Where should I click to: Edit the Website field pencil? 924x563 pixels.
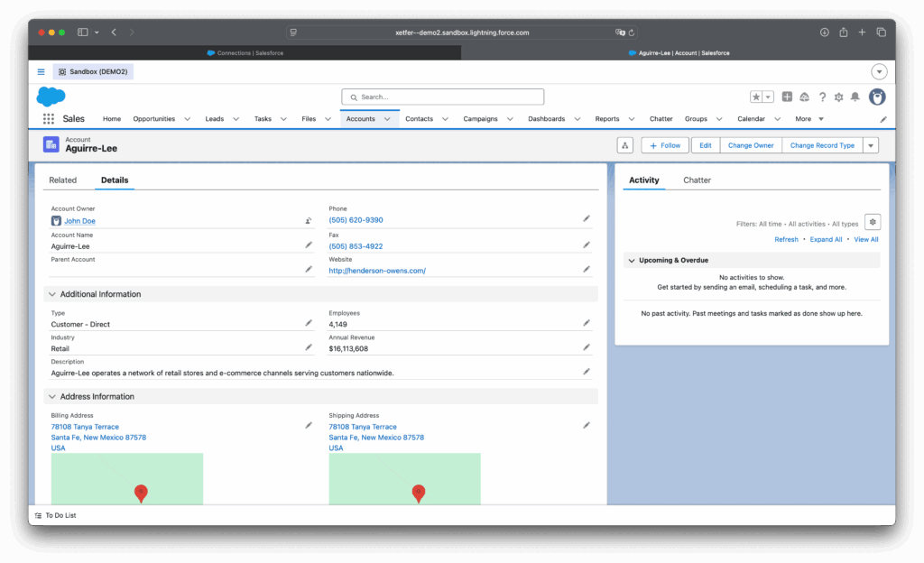click(x=587, y=269)
